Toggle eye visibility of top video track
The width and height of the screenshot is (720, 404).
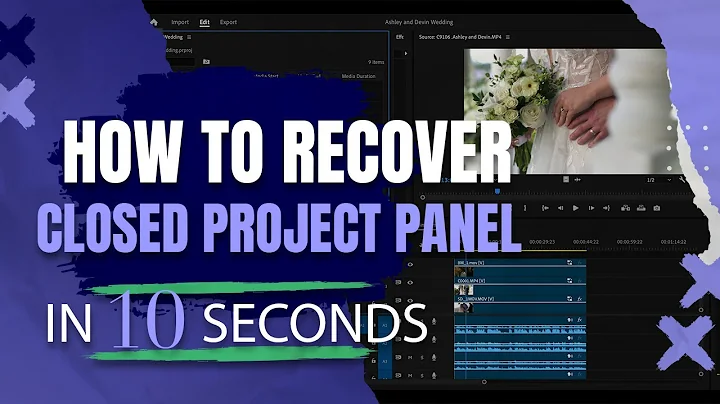pos(410,264)
